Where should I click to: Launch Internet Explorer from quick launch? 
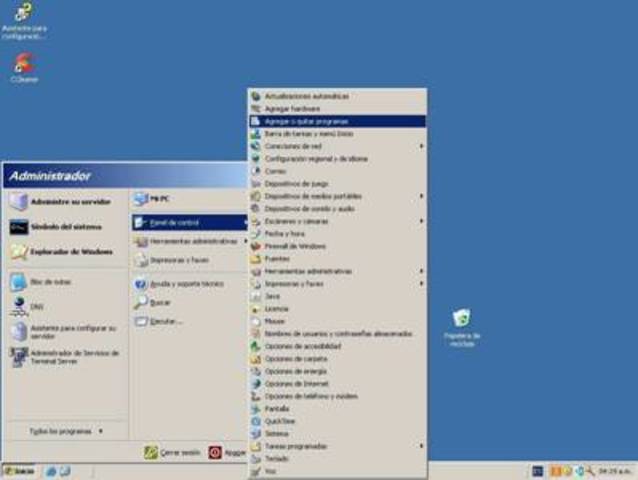(x=51, y=471)
